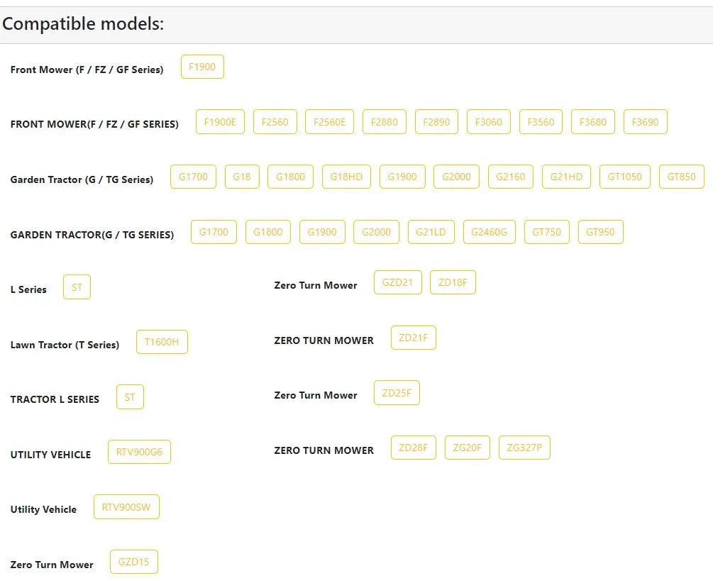Select G1800 in Garden Tractor (G / TG Series) row
This screenshot has width=713, height=588.
(291, 177)
